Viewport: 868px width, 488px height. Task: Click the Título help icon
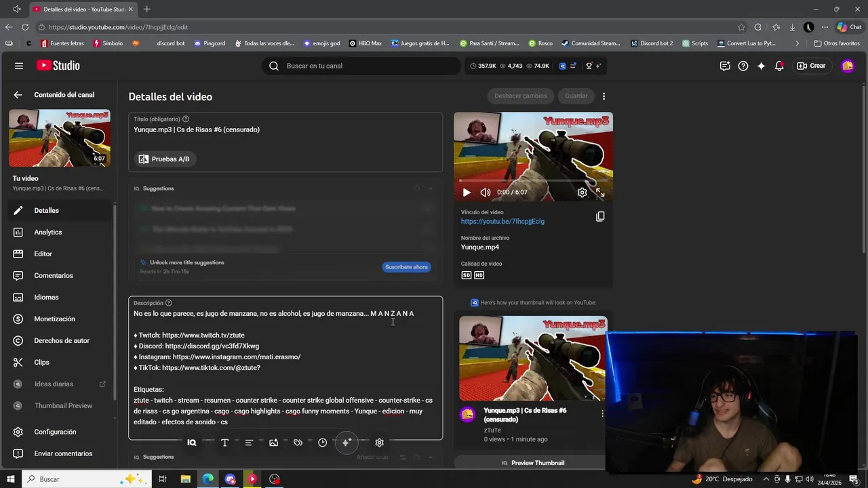[x=186, y=119]
